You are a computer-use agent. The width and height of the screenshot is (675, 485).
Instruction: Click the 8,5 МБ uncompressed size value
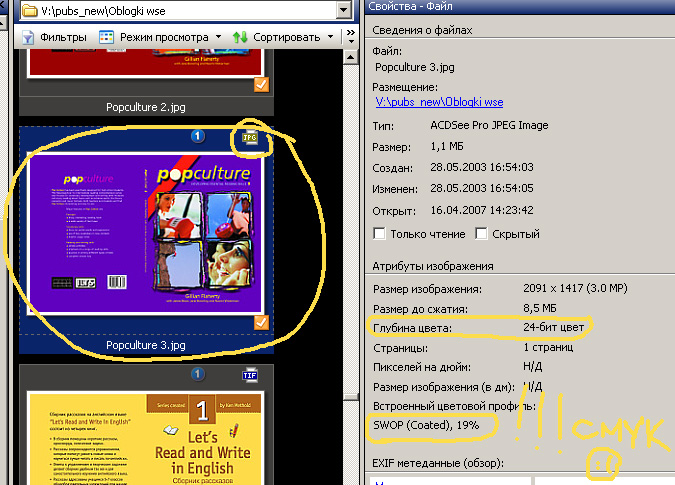540,308
